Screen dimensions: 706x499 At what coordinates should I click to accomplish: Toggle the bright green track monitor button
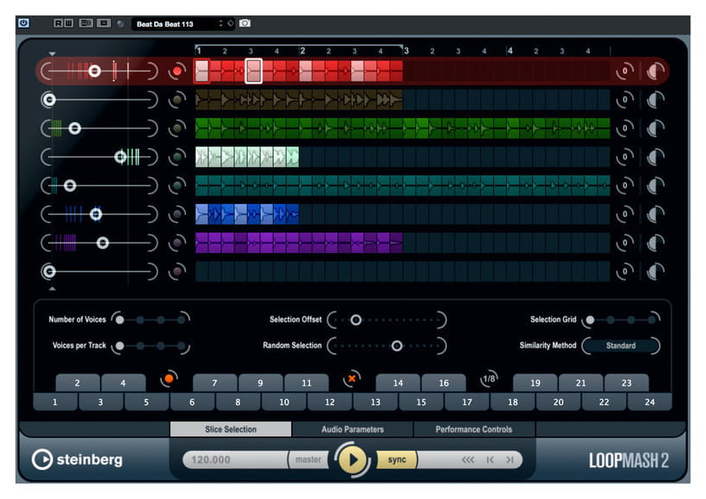pos(177,128)
